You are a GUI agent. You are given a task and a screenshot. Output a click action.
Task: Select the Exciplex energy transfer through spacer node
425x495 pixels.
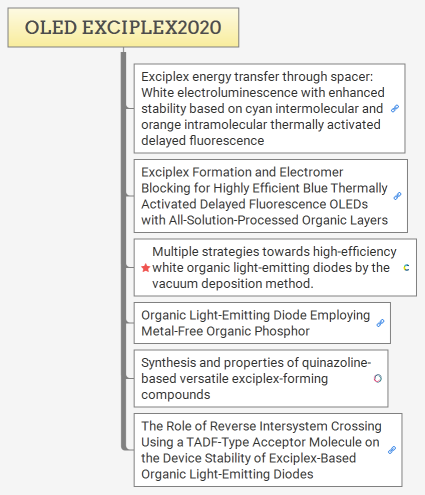click(x=270, y=108)
